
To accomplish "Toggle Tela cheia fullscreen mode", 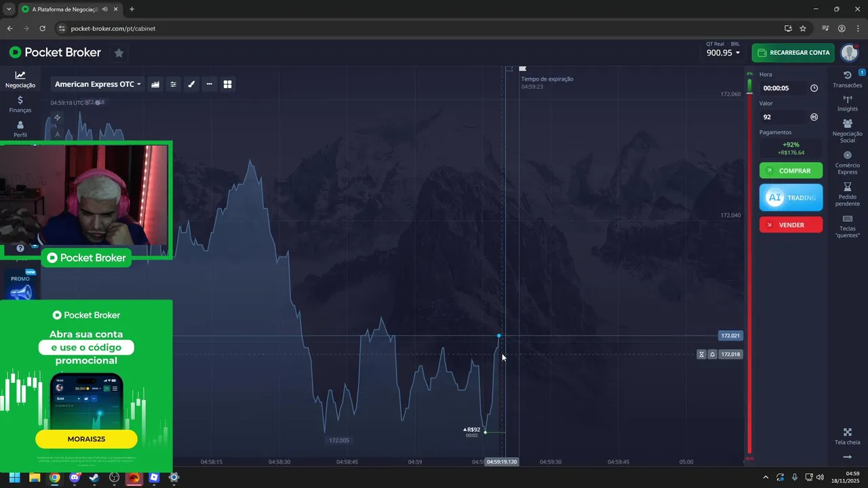I will tap(848, 436).
